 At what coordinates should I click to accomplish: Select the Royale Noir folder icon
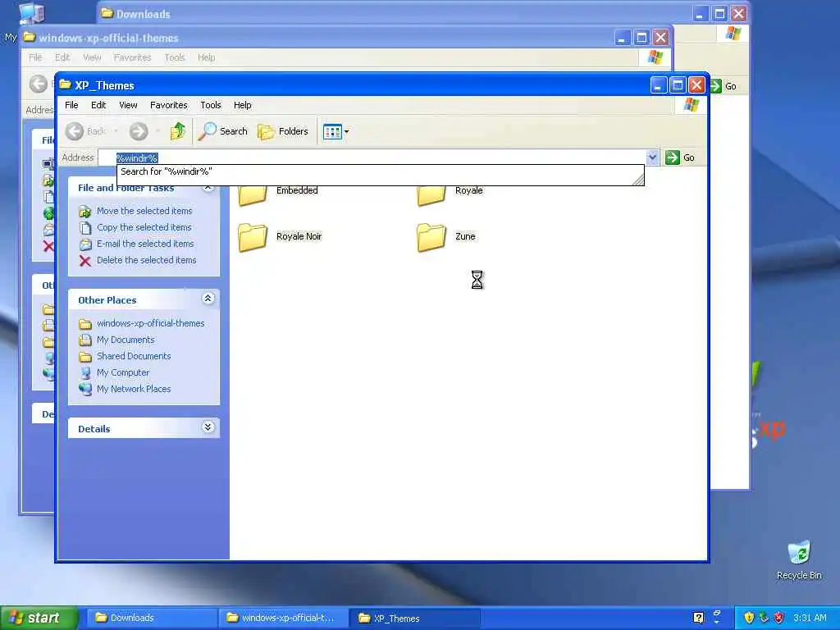tap(253, 237)
